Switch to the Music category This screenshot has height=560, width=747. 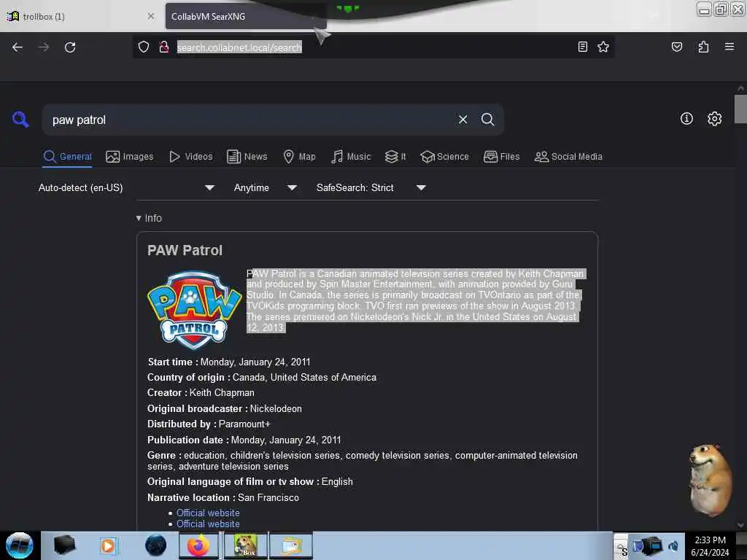click(x=351, y=157)
